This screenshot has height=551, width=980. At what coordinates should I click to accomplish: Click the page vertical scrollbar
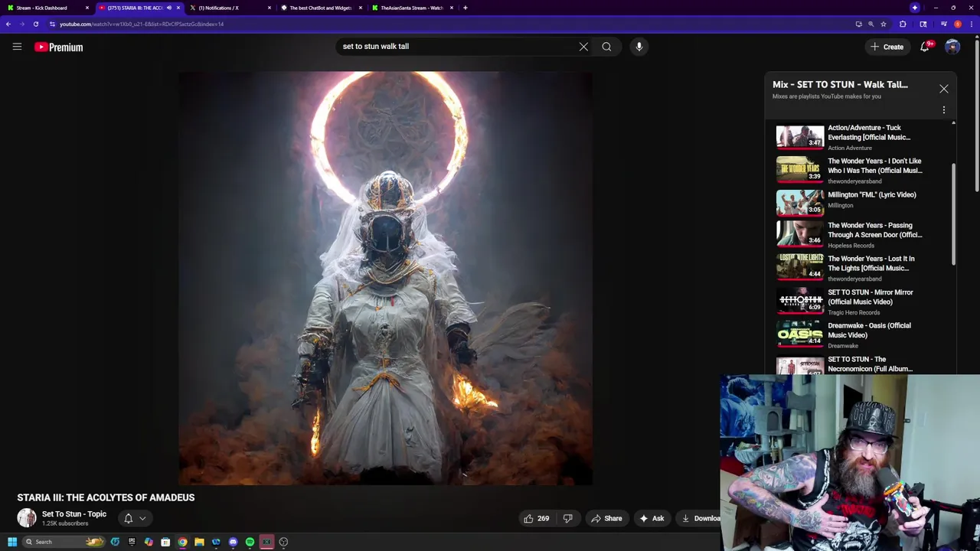(977, 115)
